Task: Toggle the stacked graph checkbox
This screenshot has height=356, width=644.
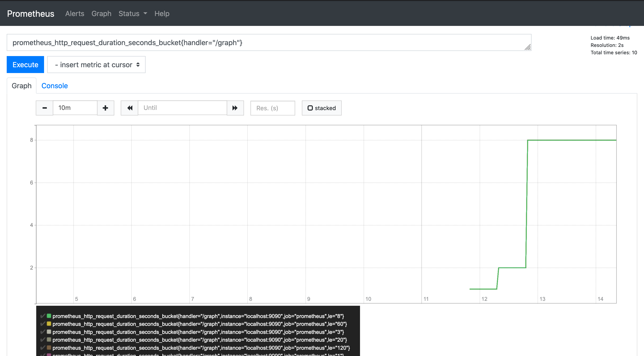Action: (310, 108)
